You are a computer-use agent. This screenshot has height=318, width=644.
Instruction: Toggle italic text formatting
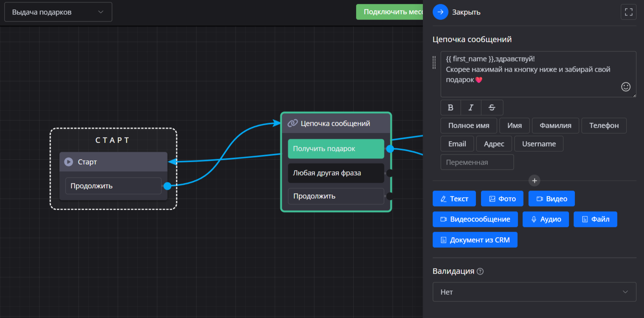(471, 107)
